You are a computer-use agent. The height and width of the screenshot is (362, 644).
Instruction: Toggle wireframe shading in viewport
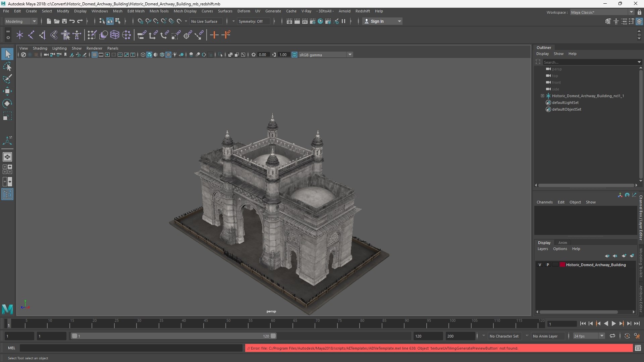[x=143, y=55]
